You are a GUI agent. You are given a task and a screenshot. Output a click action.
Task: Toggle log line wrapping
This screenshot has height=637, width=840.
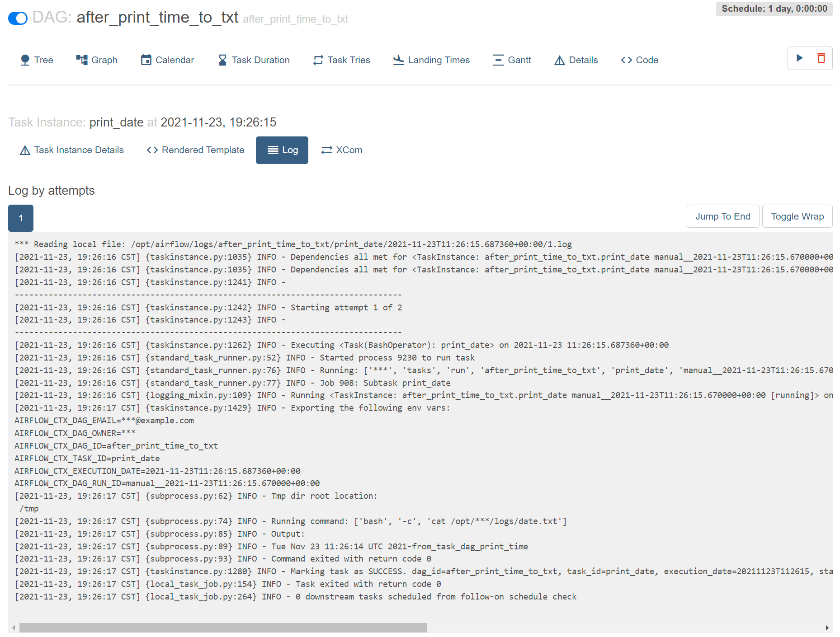pos(797,216)
